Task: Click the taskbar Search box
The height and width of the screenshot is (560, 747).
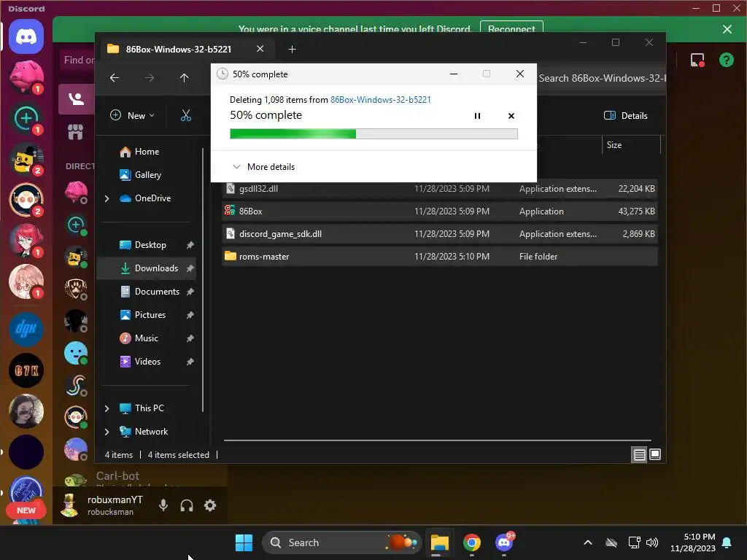Action: click(x=341, y=542)
